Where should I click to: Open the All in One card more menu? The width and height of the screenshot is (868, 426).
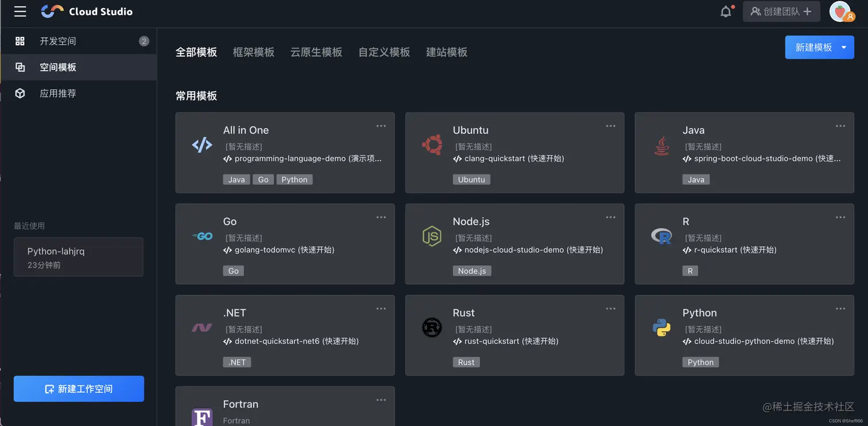(x=381, y=126)
